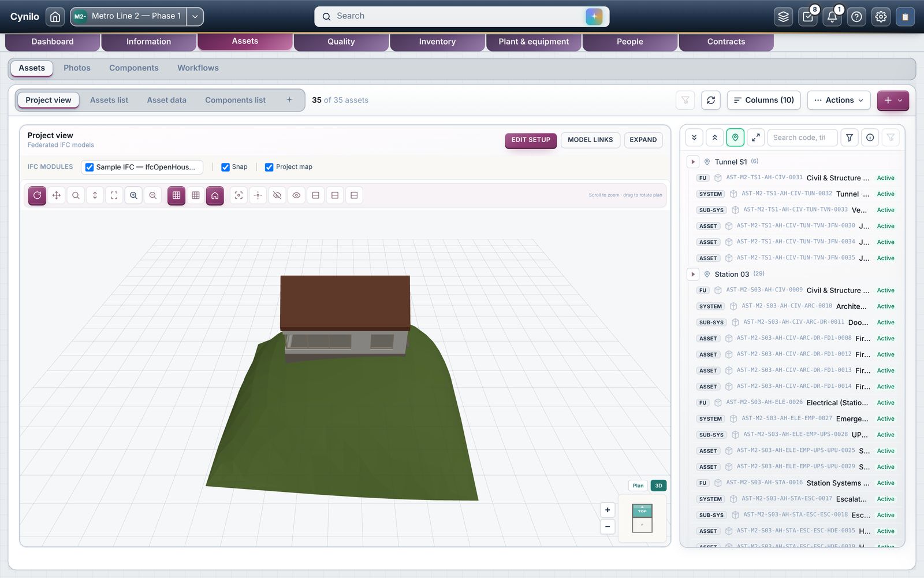The height and width of the screenshot is (578, 924).
Task: Click the info circle icon in asset panel
Action: (x=870, y=138)
